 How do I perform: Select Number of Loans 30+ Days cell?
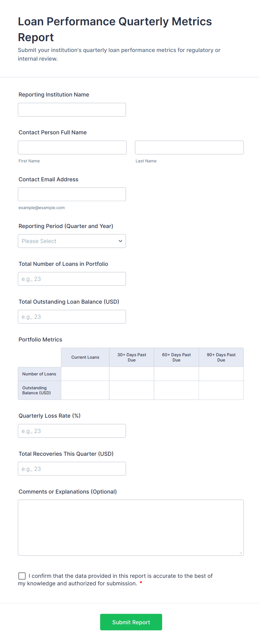132,374
